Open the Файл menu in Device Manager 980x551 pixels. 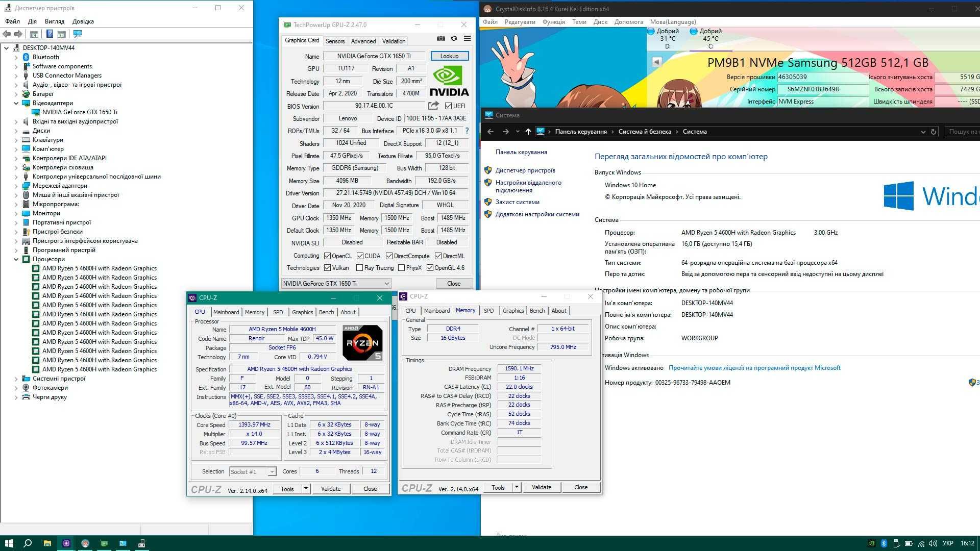pyautogui.click(x=12, y=21)
